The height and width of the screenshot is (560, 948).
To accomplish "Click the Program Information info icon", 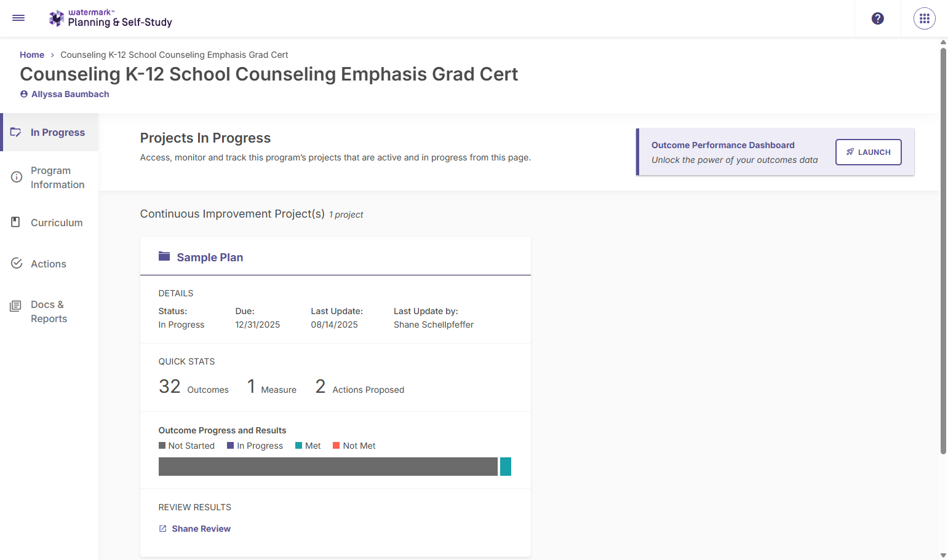I will pos(17,177).
